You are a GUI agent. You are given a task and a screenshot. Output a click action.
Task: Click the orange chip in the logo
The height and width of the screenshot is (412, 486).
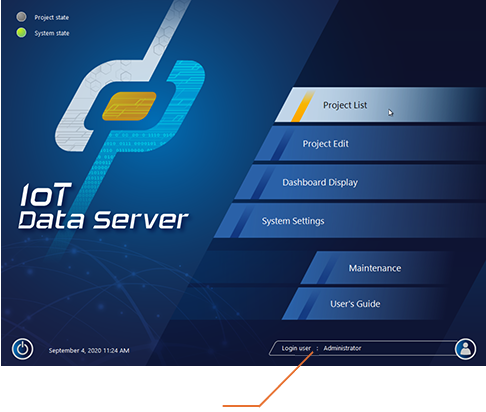pos(129,106)
